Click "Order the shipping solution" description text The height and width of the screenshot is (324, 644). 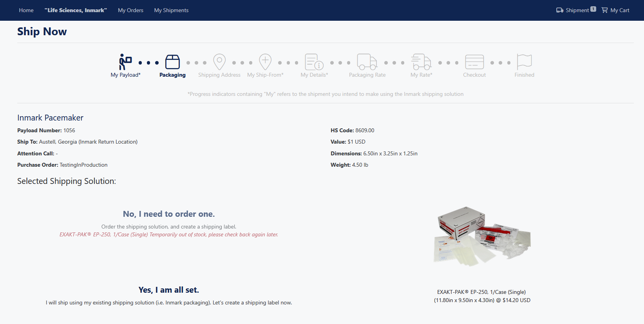[169, 227]
